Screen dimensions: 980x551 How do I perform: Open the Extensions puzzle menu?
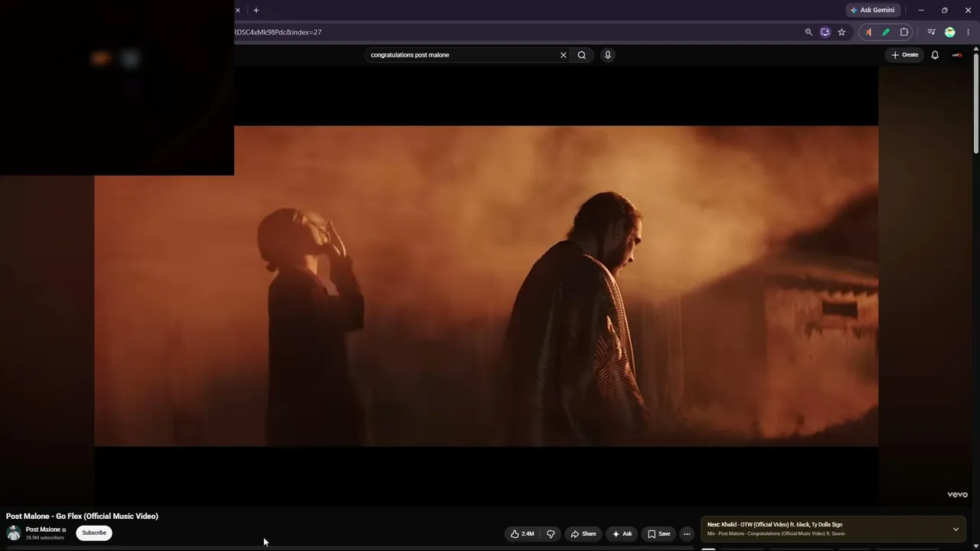pos(904,32)
